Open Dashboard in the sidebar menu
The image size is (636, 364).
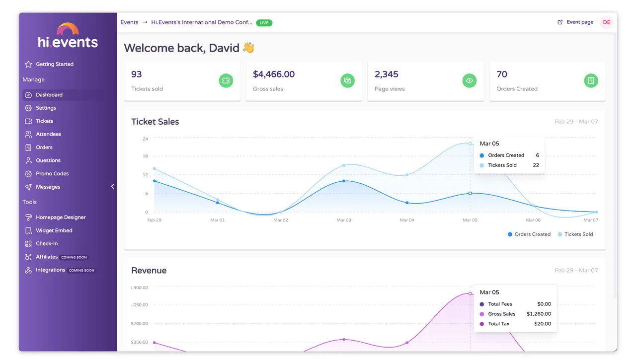pyautogui.click(x=63, y=95)
